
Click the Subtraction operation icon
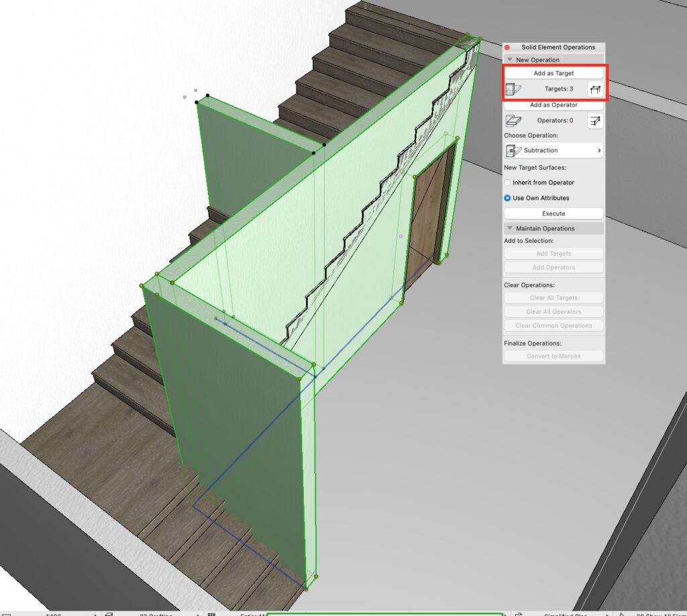point(515,150)
